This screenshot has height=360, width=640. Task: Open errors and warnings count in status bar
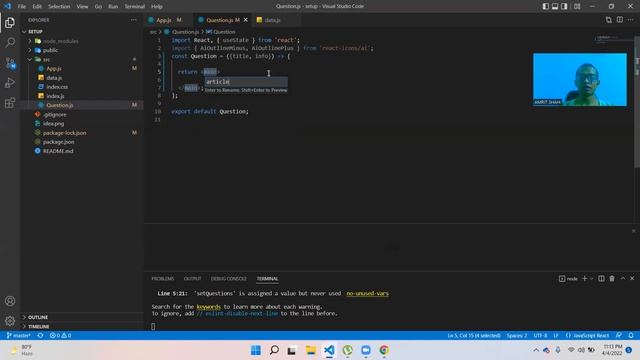pos(60,335)
